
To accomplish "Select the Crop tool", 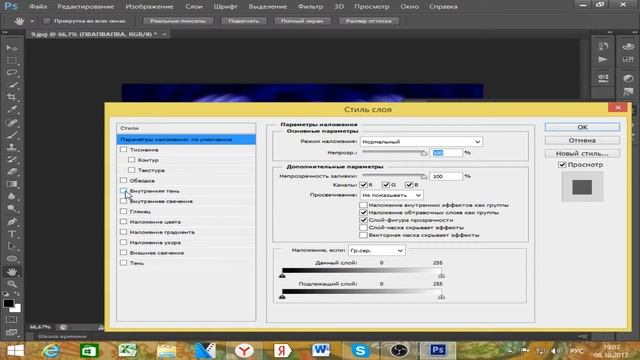I will click(11, 98).
